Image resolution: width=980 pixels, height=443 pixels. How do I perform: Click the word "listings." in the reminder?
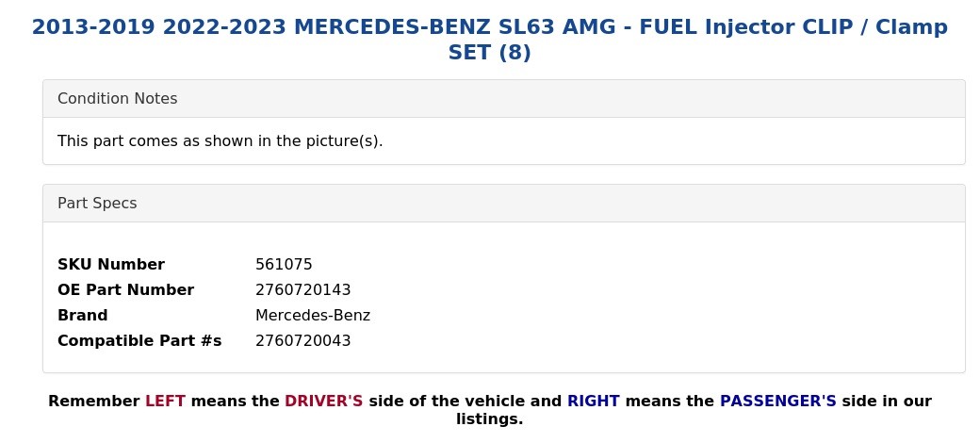[x=489, y=419]
